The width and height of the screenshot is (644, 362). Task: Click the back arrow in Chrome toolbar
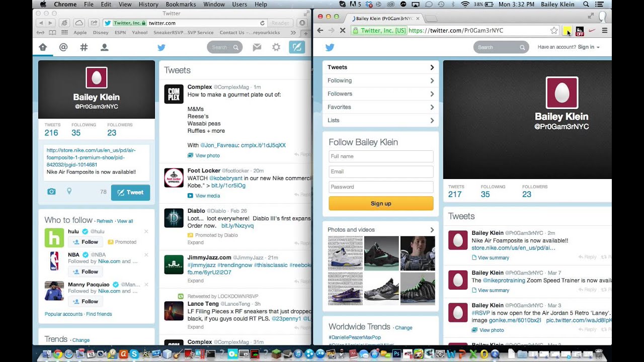pos(320,31)
